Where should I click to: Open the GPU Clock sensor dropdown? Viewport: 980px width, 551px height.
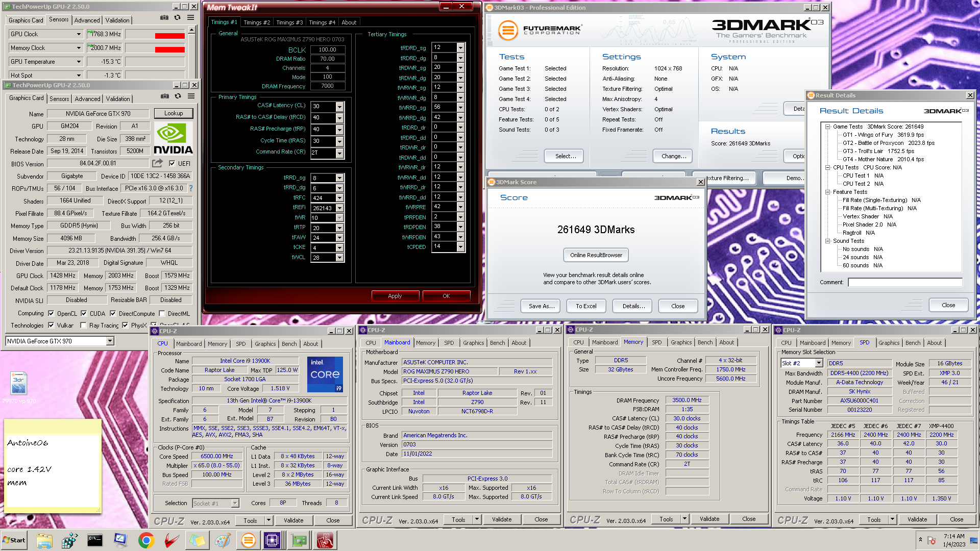(79, 34)
